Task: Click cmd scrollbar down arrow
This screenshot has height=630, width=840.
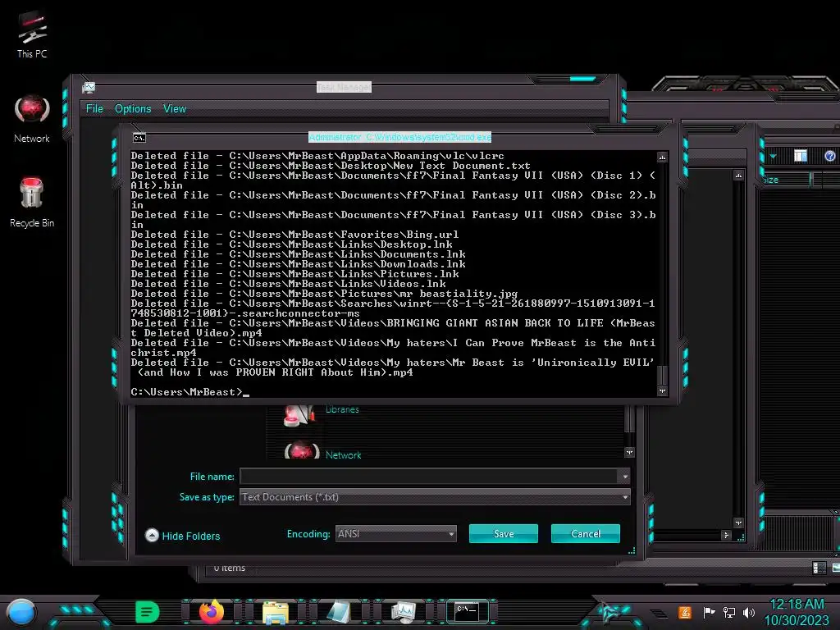Action: (662, 391)
